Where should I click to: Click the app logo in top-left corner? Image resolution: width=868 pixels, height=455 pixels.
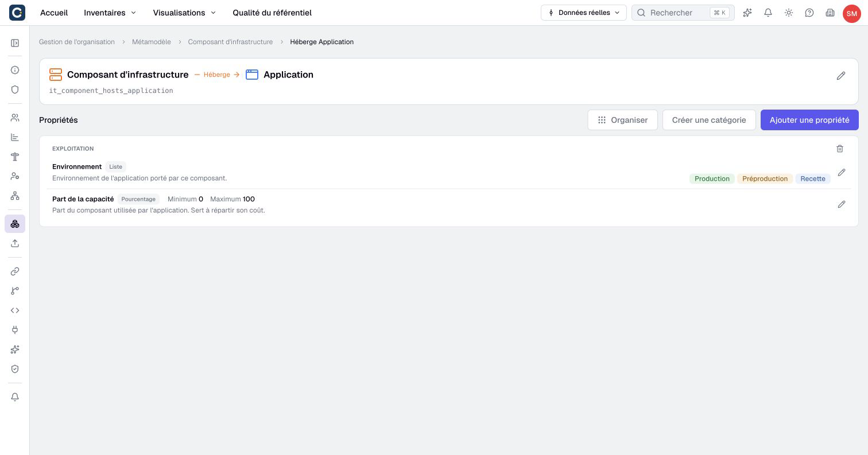click(17, 13)
